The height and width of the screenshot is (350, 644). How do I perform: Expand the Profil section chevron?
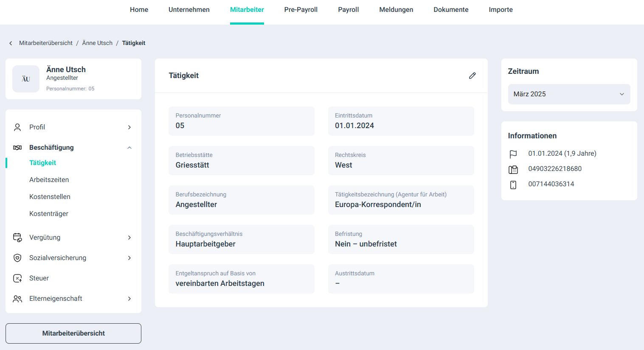pyautogui.click(x=129, y=127)
